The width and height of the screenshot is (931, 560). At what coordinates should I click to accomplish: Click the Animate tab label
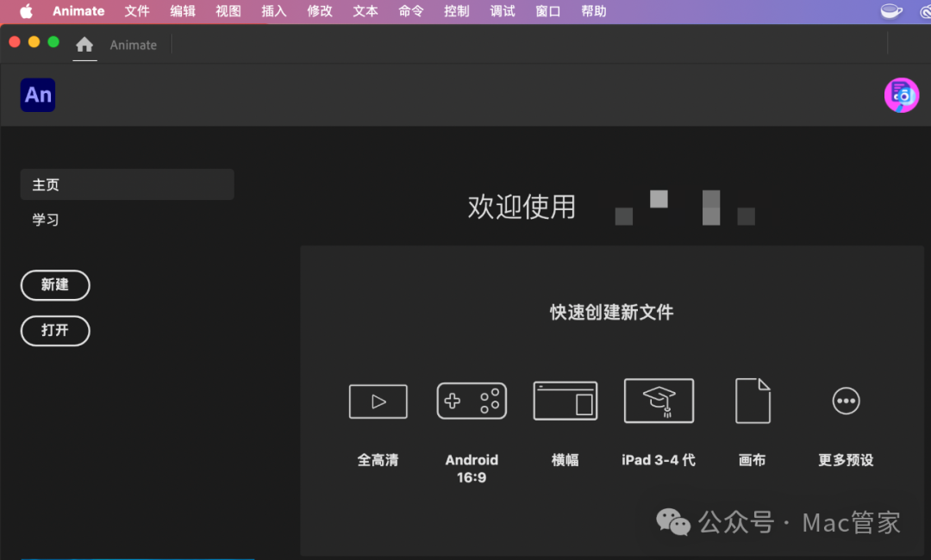(134, 45)
